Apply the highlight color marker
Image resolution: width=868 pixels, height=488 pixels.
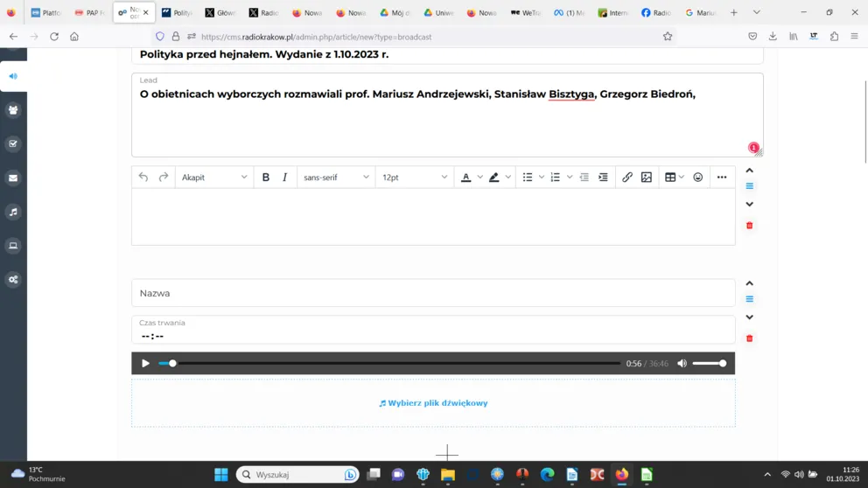tap(493, 177)
